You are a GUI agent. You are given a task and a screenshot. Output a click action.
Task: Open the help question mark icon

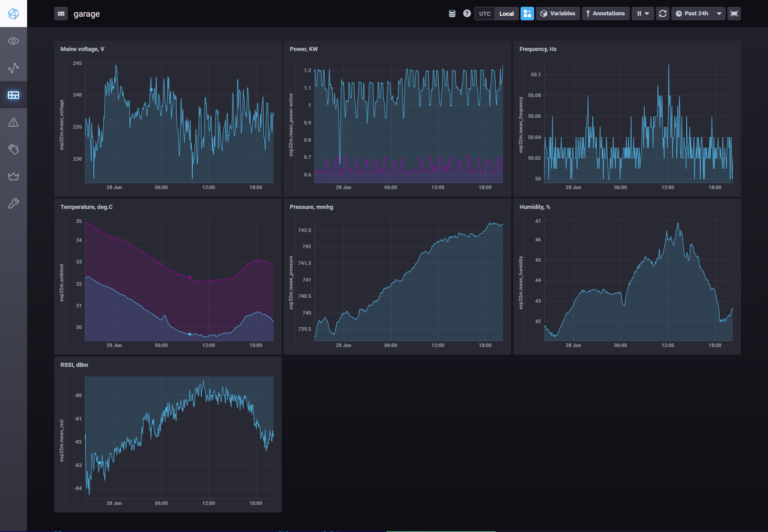point(467,14)
